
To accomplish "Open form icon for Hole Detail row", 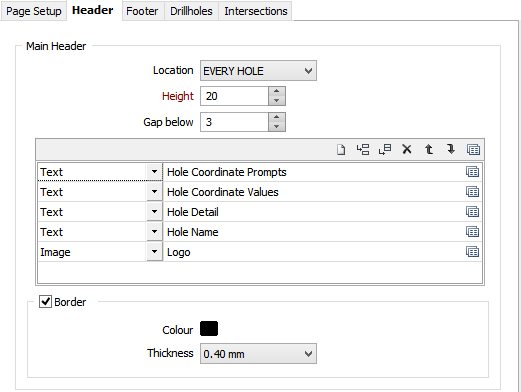I will point(472,212).
